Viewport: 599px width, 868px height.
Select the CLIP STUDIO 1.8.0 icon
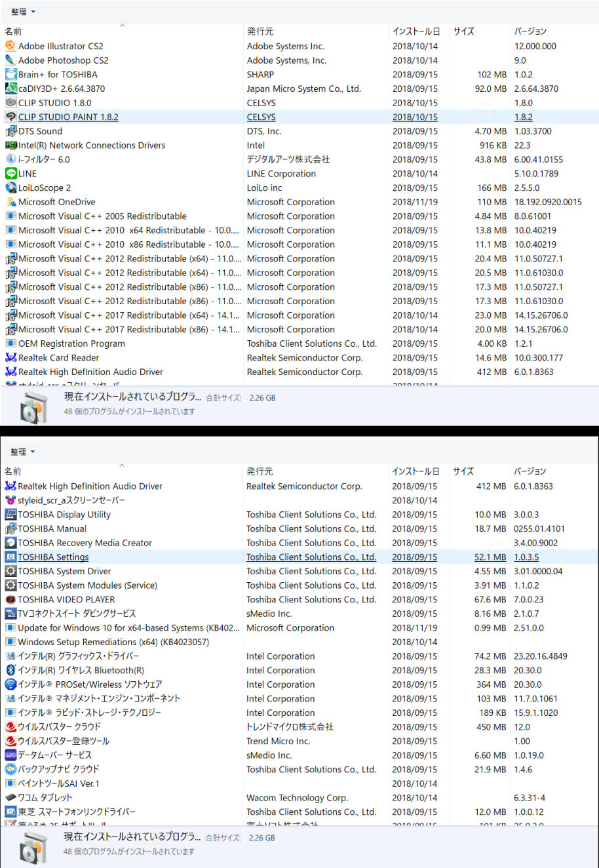[x=10, y=103]
